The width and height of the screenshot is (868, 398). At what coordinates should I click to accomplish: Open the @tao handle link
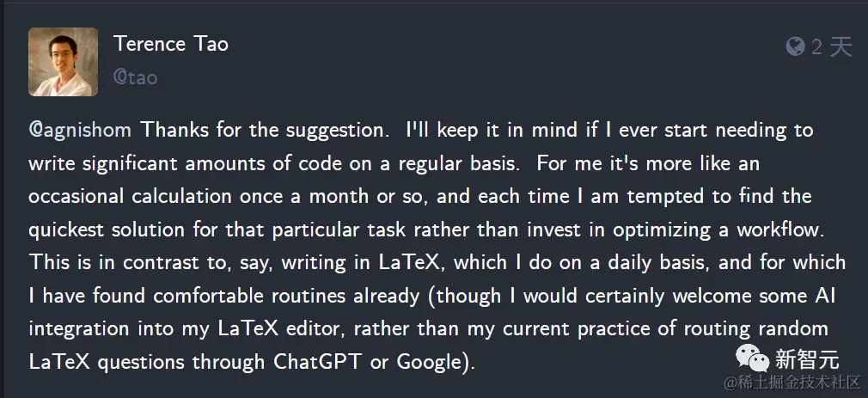pyautogui.click(x=135, y=77)
